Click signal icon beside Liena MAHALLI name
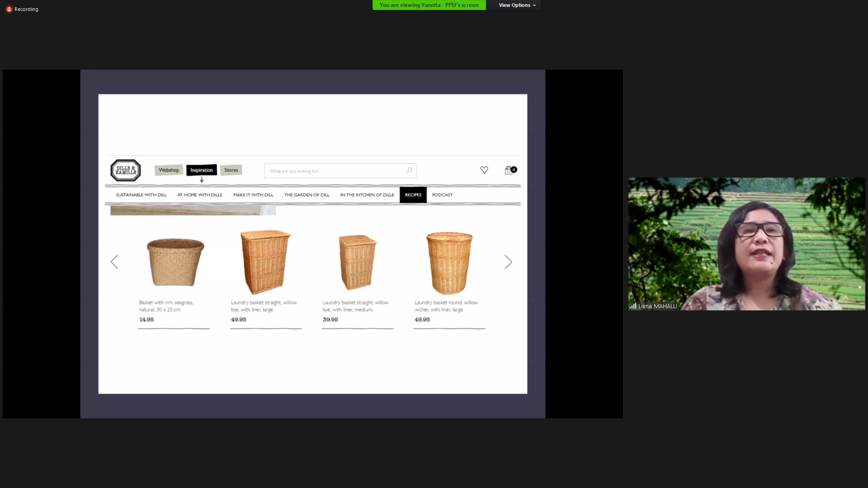 click(x=633, y=306)
